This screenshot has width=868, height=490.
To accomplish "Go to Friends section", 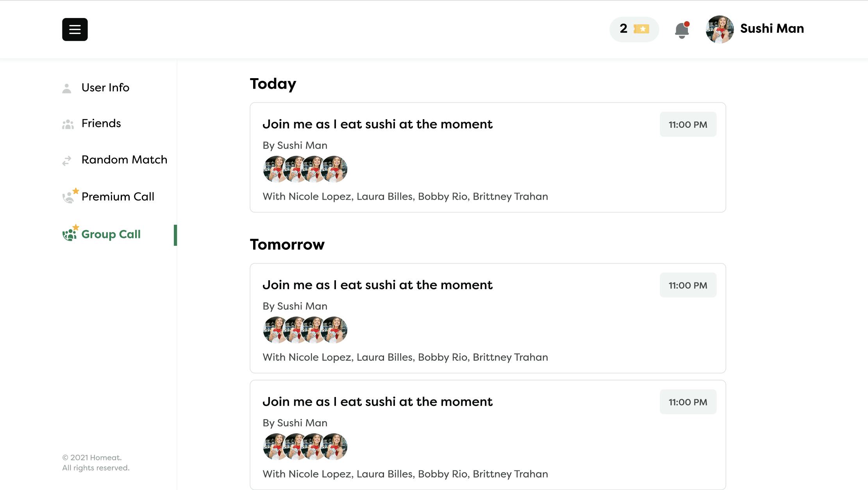I will [101, 123].
